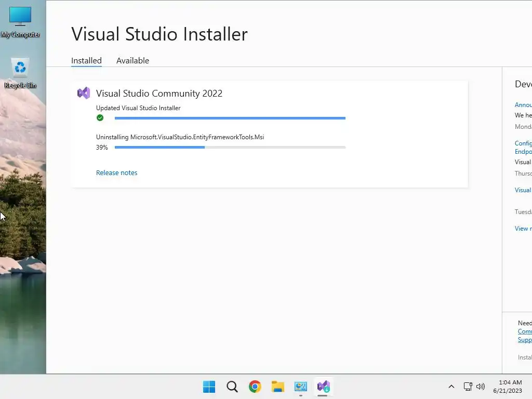Click the View m... link in side panel

click(523, 229)
